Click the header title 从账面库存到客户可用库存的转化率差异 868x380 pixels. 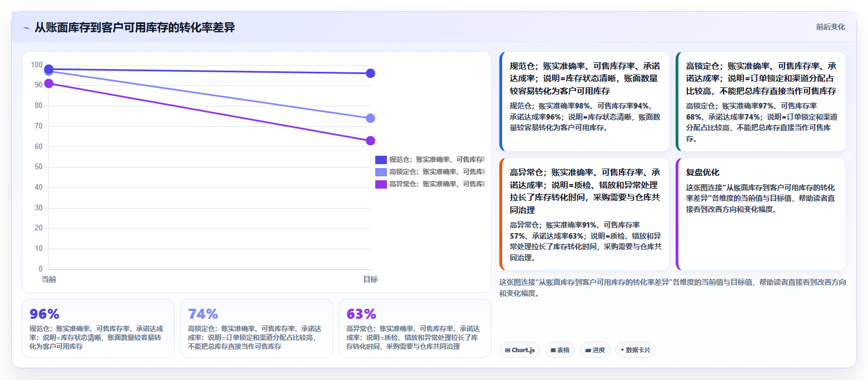coord(135,27)
